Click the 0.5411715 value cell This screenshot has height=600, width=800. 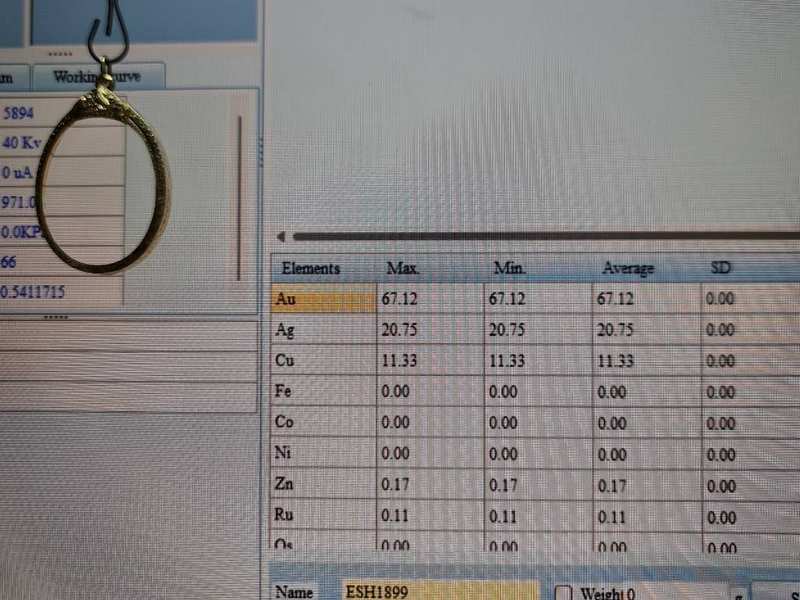pyautogui.click(x=60, y=291)
